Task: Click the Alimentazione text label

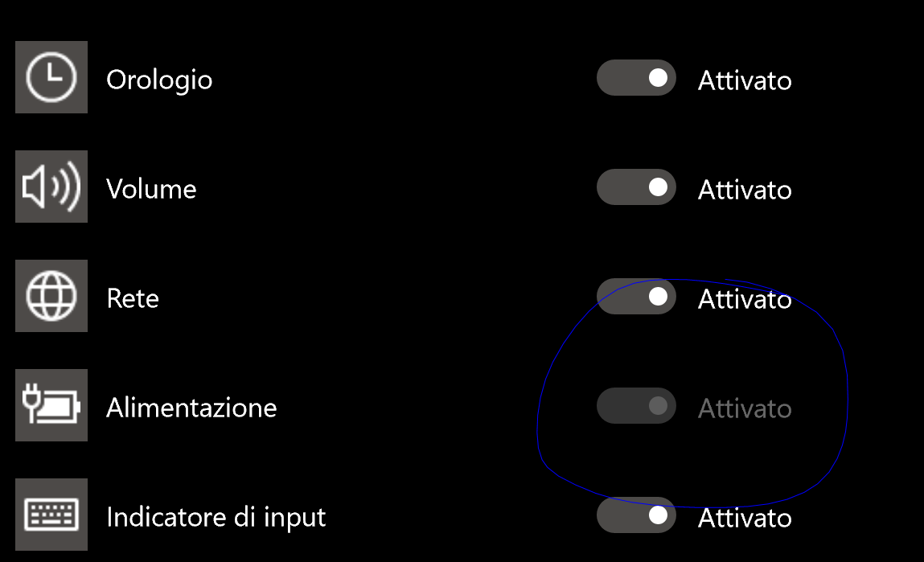Action: (x=191, y=408)
